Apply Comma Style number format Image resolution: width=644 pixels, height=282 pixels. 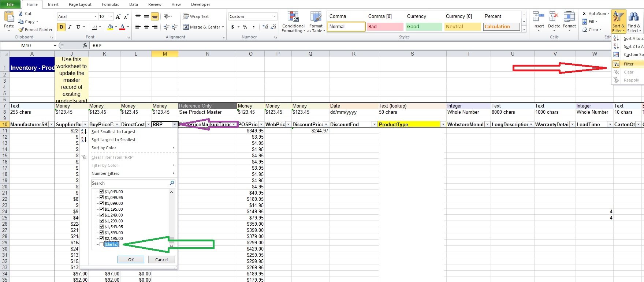click(254, 27)
